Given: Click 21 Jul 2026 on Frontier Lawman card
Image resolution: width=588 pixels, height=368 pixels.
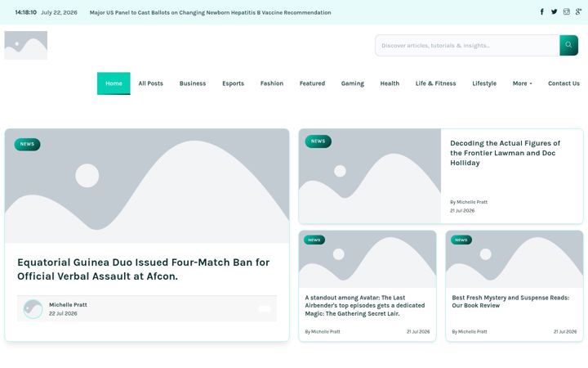Looking at the screenshot, I should click(462, 211).
